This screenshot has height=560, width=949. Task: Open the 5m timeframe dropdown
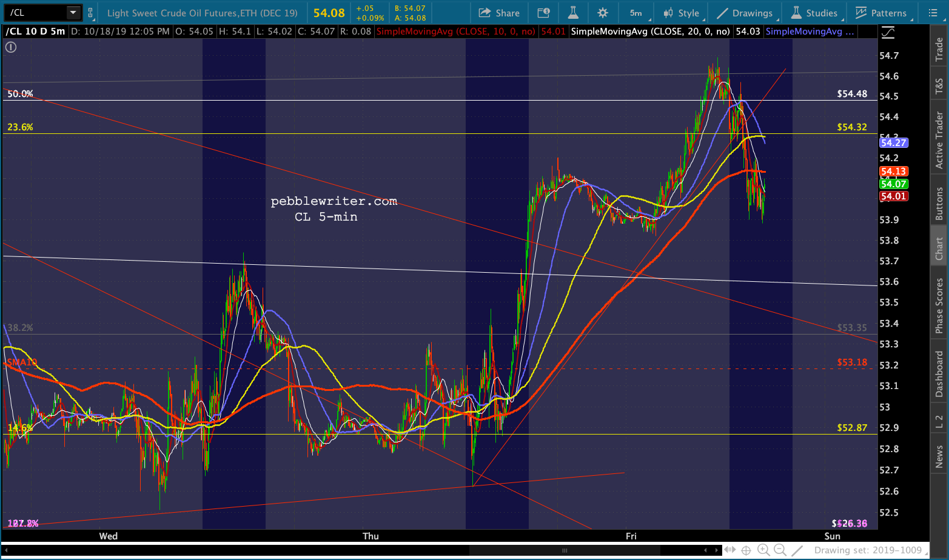point(636,13)
